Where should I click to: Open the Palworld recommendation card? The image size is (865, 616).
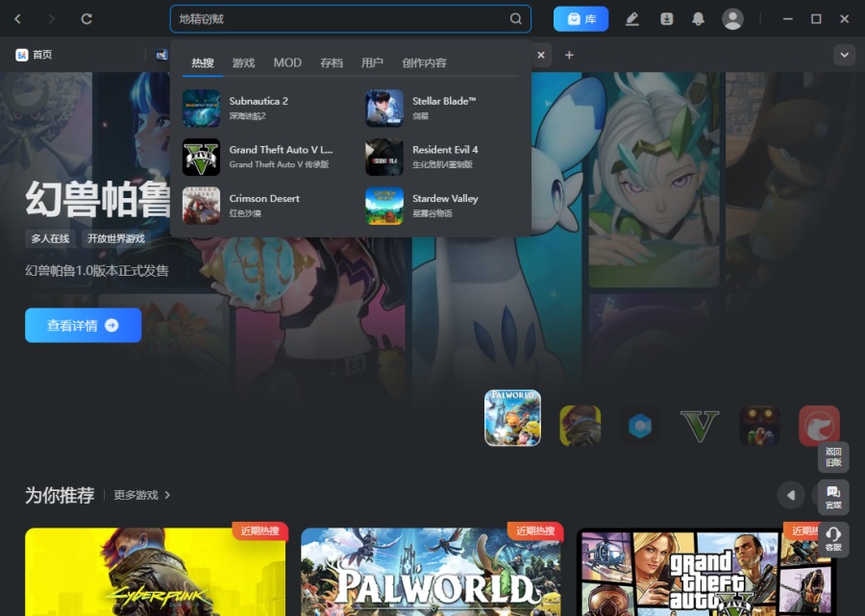point(432,572)
